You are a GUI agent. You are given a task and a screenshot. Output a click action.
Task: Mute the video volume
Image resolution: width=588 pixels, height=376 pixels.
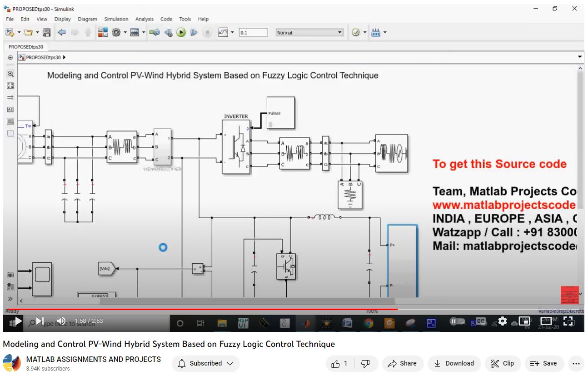61,321
